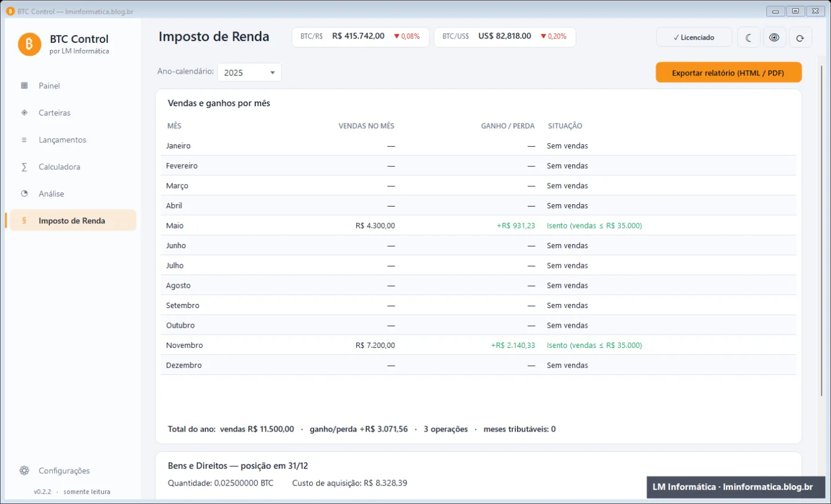Click the BTC/R$ price card
The image size is (831, 504).
(360, 36)
